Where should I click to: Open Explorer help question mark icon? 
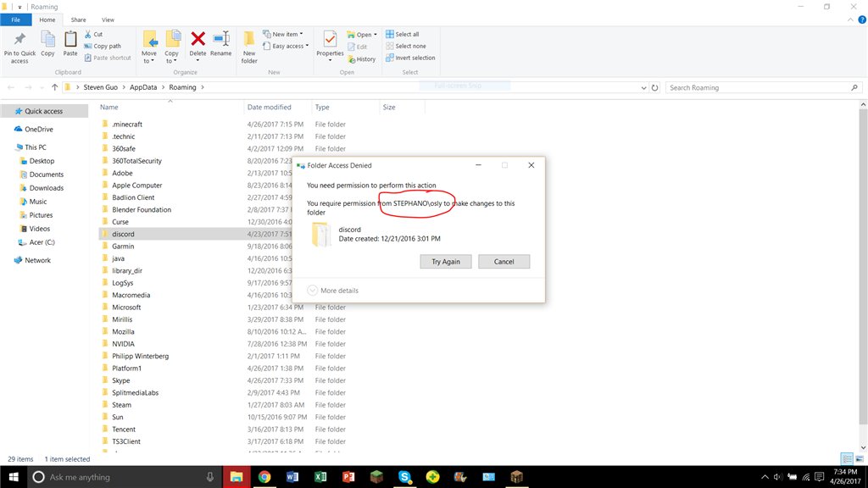862,20
